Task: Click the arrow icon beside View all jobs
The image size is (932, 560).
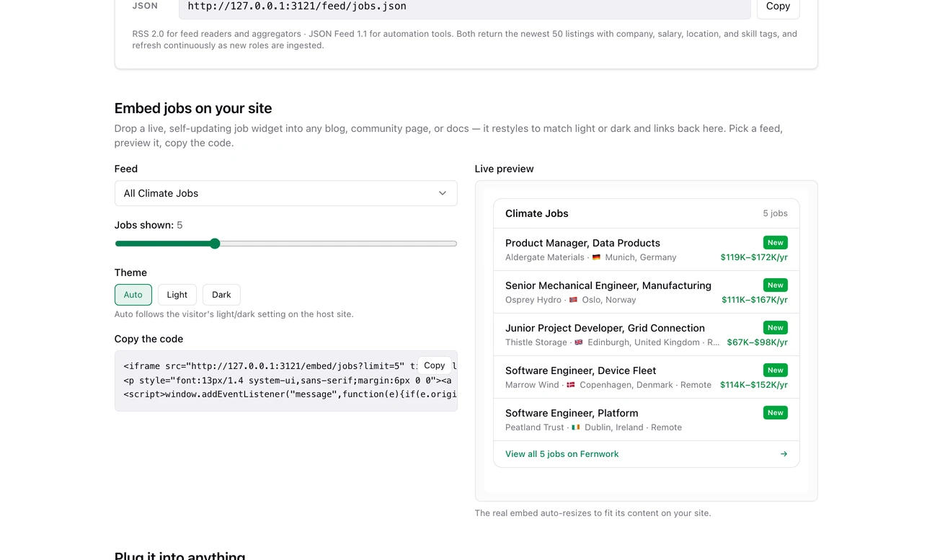Action: pyautogui.click(x=784, y=454)
